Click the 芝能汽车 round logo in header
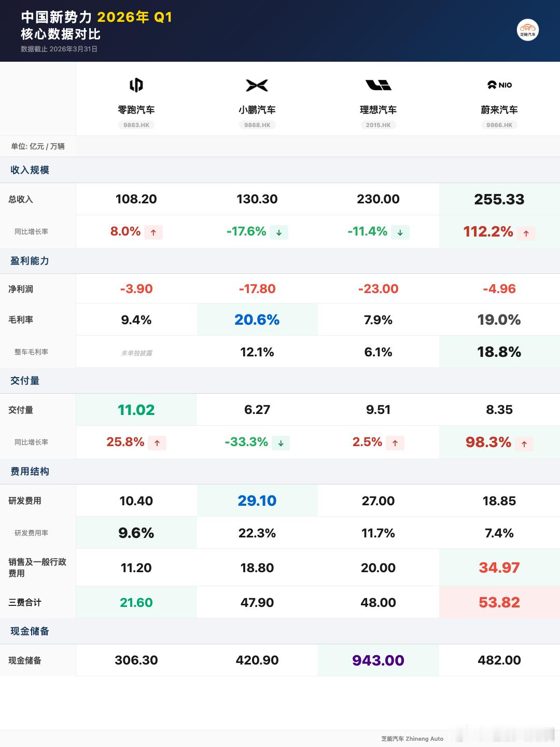 [528, 30]
